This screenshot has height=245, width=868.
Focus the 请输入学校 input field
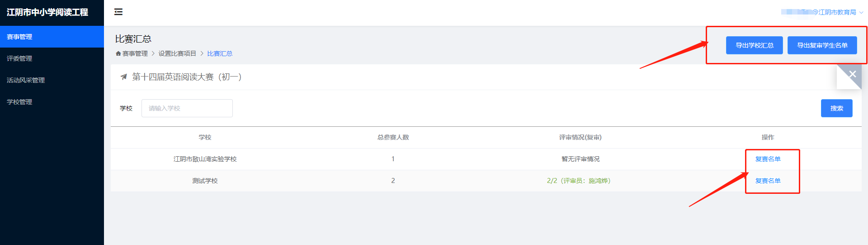[187, 108]
